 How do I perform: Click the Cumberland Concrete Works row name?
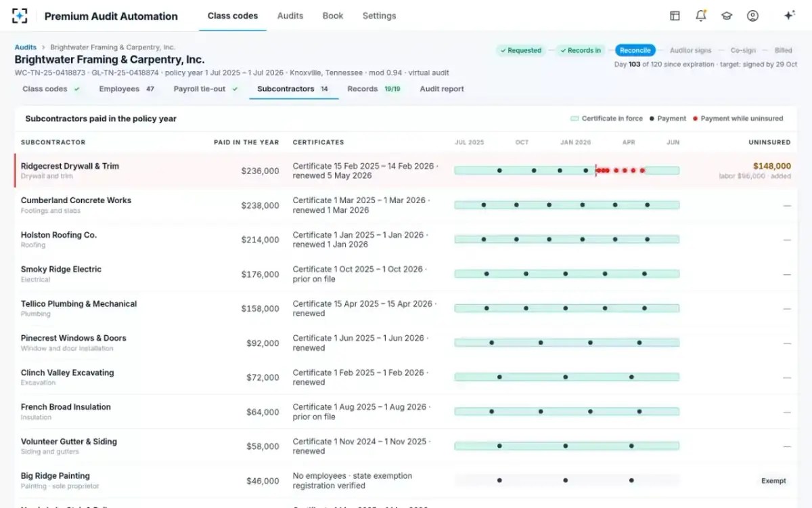76,200
